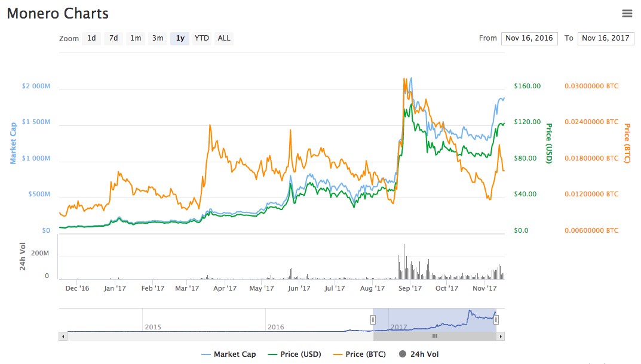Click the navigator right range handle
The width and height of the screenshot is (641, 364).
click(x=496, y=320)
